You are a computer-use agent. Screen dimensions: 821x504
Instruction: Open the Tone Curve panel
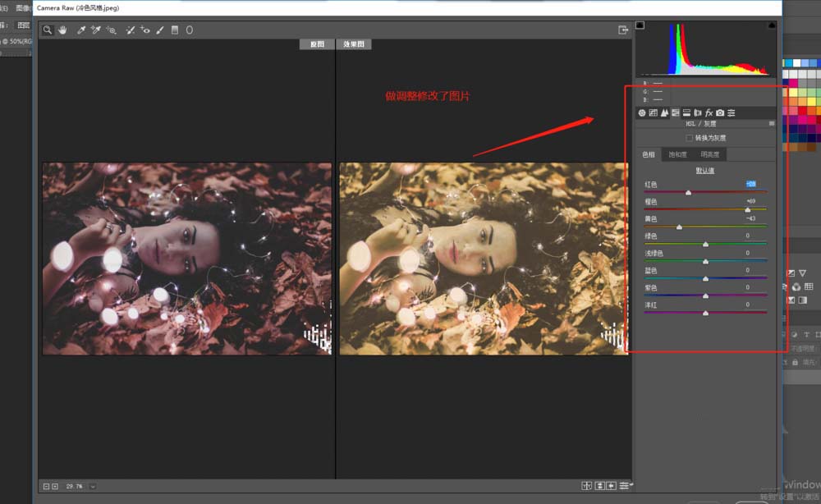pos(654,113)
